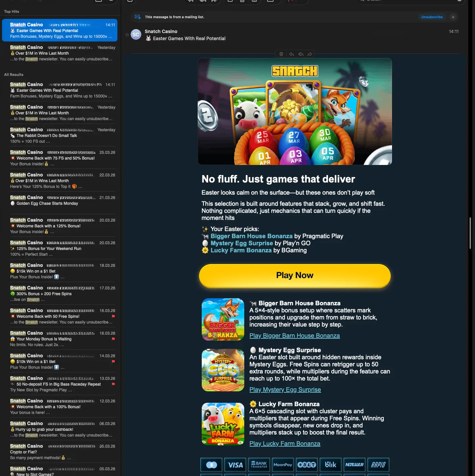Click the Mastercard payment icon
Viewport: 475px width, 476px height.
[x=212, y=465]
